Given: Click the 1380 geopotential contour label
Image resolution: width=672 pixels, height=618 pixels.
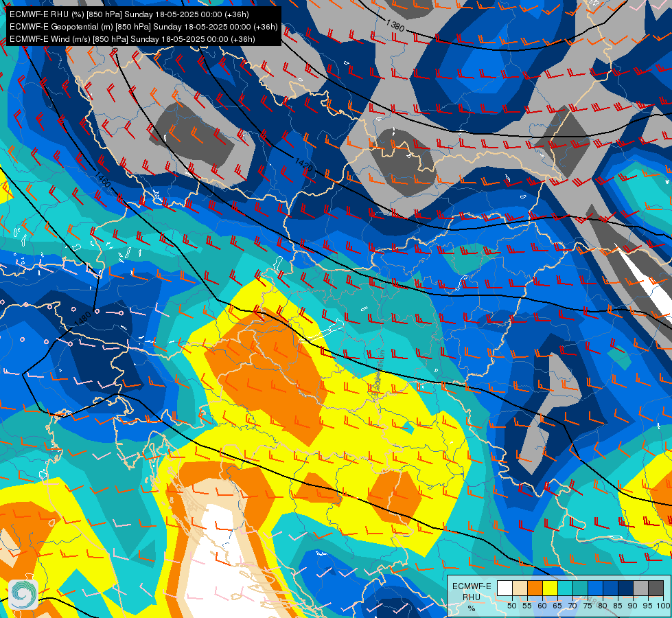Looking at the screenshot, I should coord(395,25).
